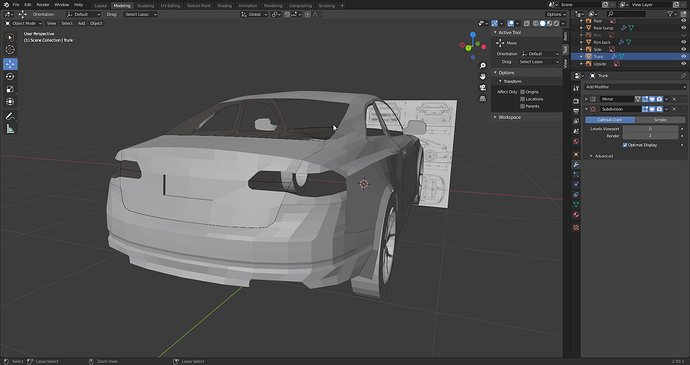Expand the Mirror modifier panel

click(x=586, y=99)
